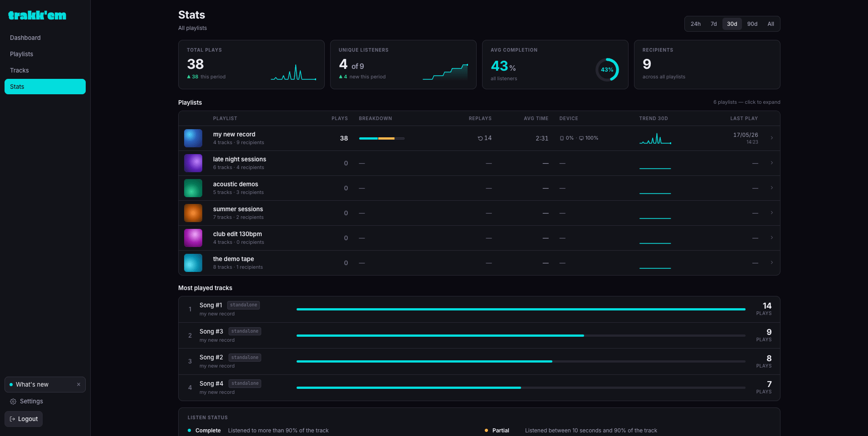Click Song #2 standalone tag
Image resolution: width=868 pixels, height=436 pixels.
(245, 358)
